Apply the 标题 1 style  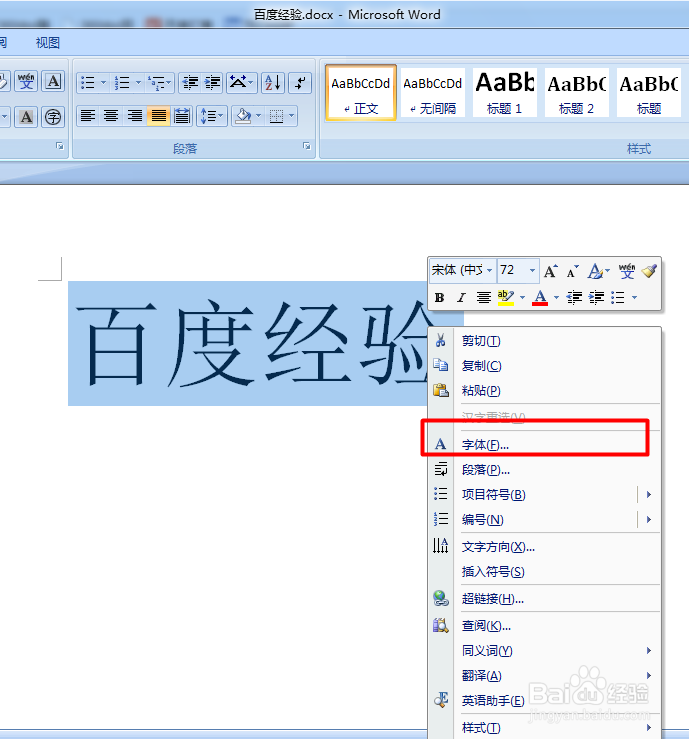click(504, 93)
